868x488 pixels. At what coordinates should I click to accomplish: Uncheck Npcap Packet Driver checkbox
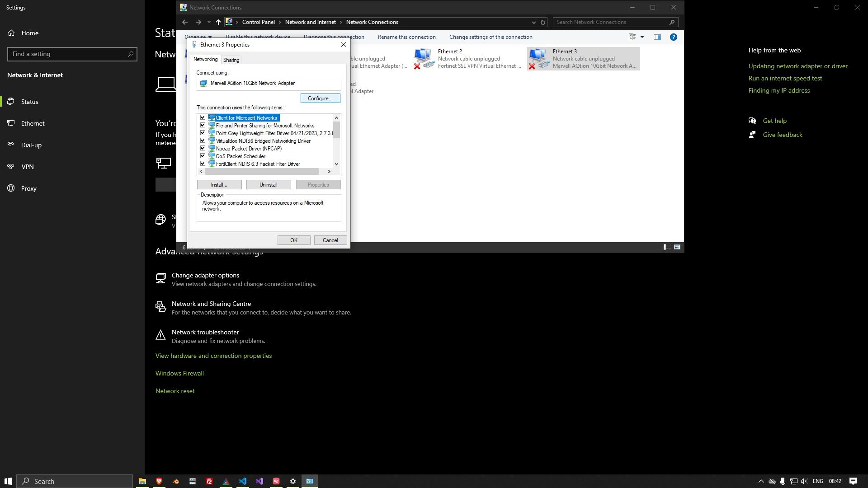click(x=203, y=148)
